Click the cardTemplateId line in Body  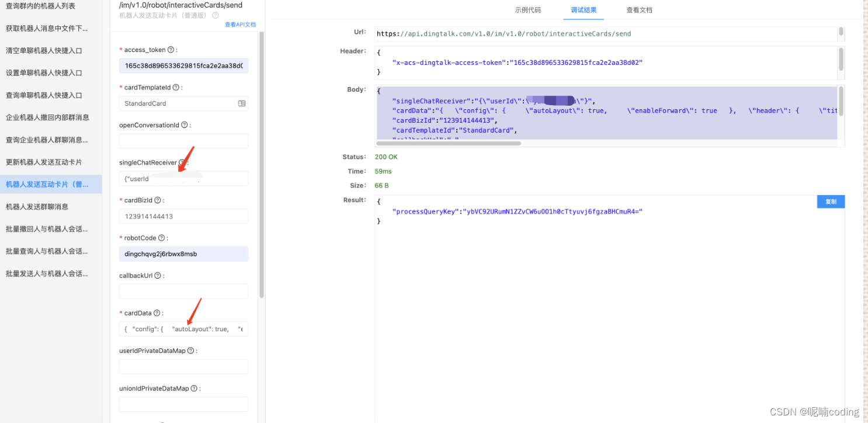tap(455, 130)
